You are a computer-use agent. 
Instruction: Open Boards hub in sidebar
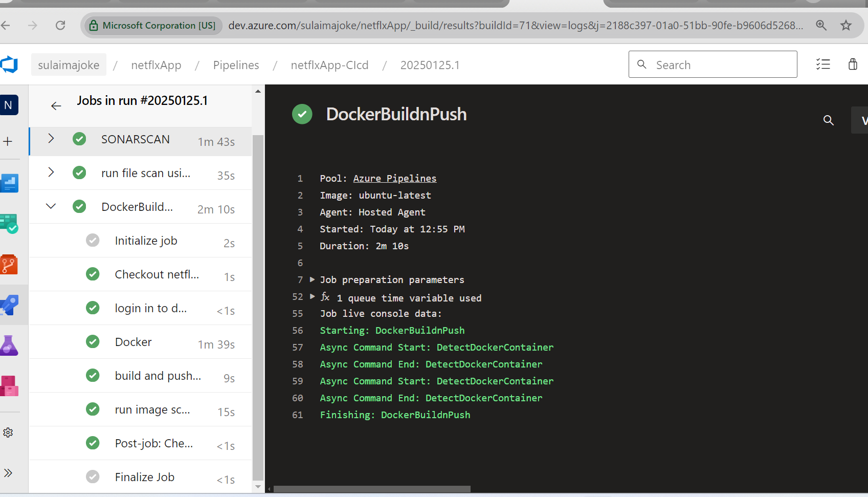[9, 183]
